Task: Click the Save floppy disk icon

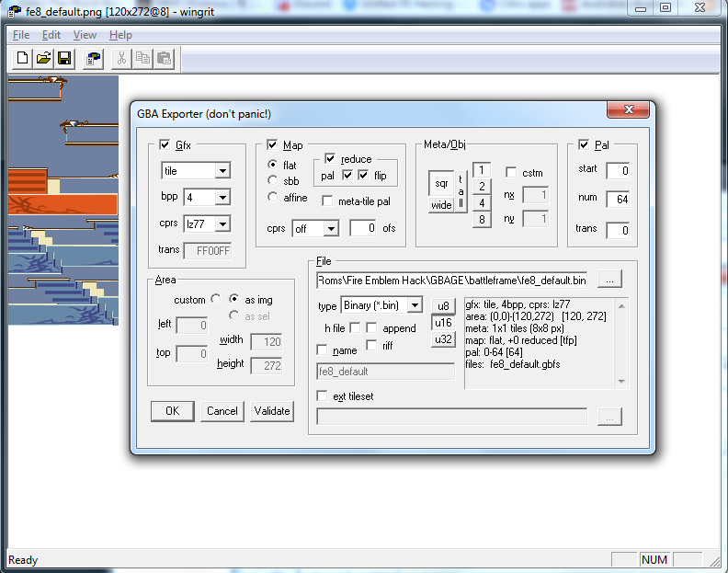Action: (x=64, y=59)
